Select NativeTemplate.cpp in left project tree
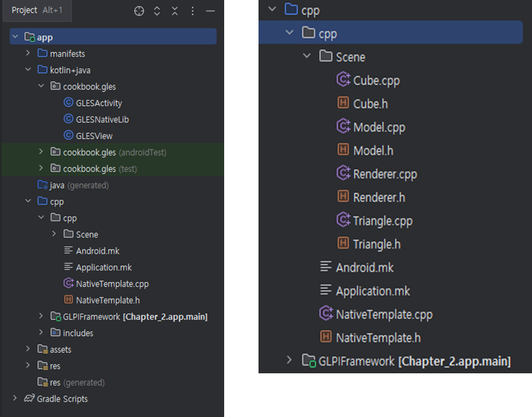 pyautogui.click(x=112, y=284)
